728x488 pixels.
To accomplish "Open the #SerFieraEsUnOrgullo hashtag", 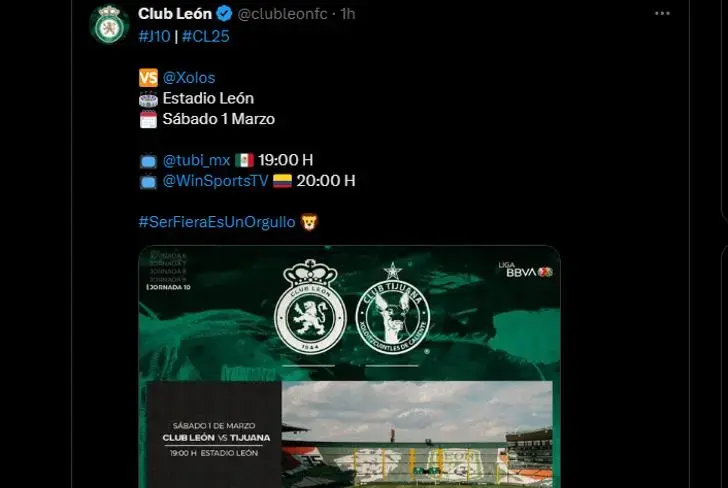I will click(x=217, y=222).
